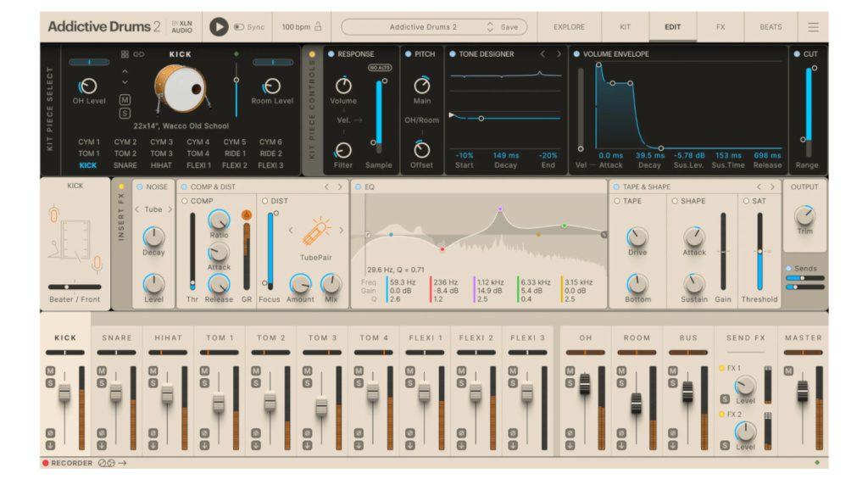Click the CUT Range slider
The image size is (868, 479).
click(809, 111)
